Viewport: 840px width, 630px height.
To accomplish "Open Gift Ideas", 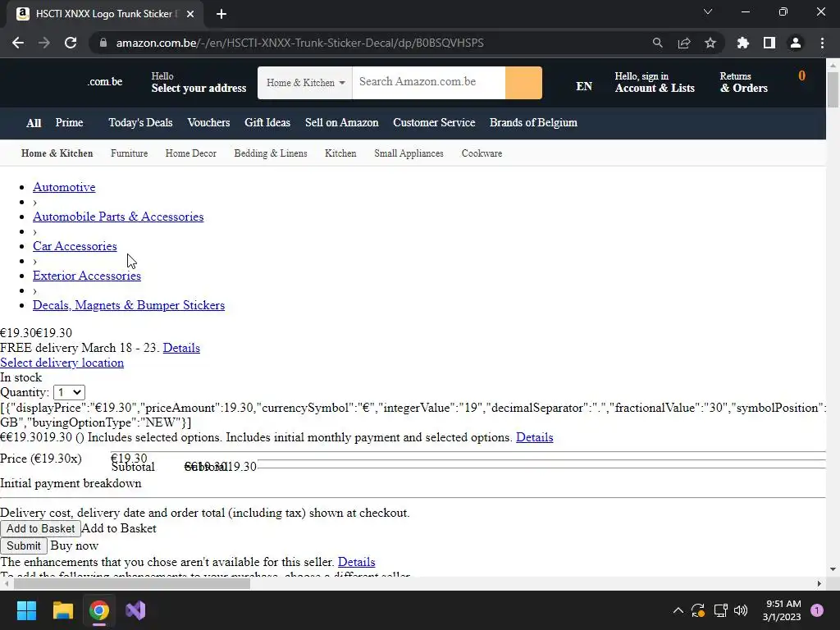I will pos(267,123).
